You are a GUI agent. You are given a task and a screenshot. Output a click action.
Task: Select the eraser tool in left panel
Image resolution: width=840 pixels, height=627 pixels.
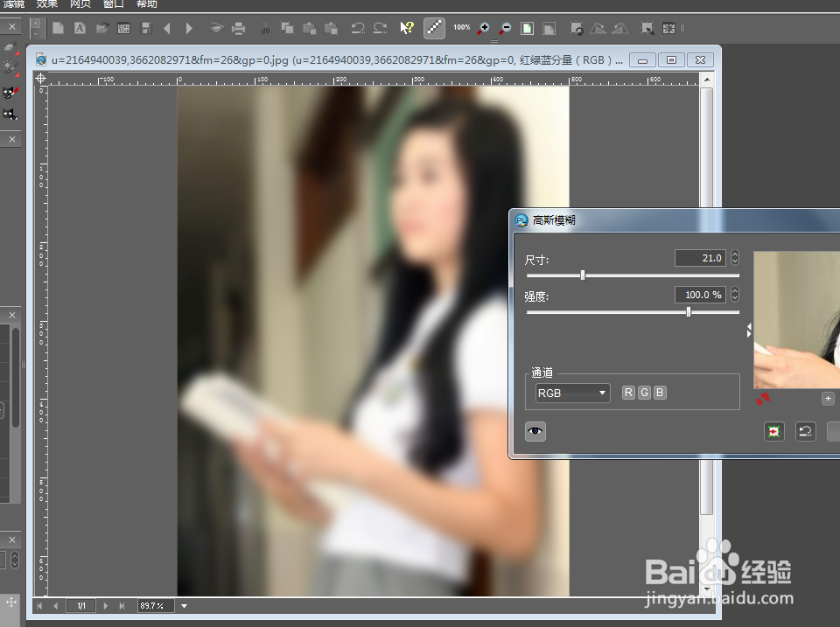point(10,47)
